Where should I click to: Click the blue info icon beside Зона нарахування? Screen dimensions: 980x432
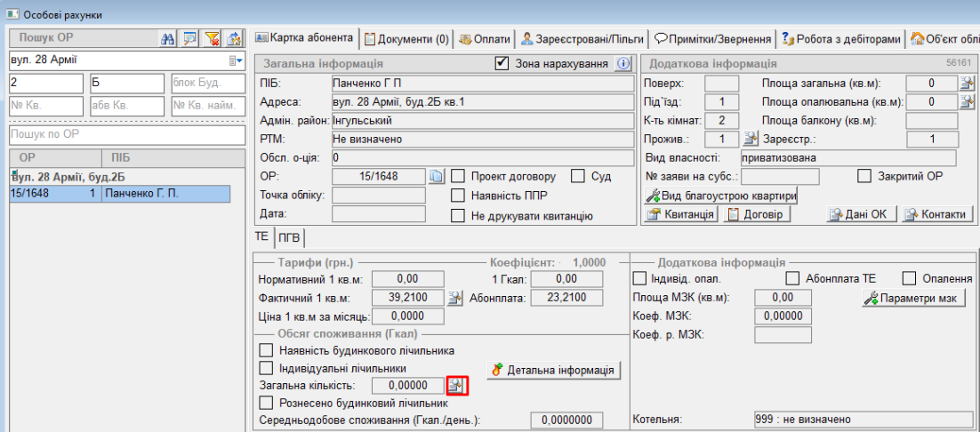(x=623, y=64)
